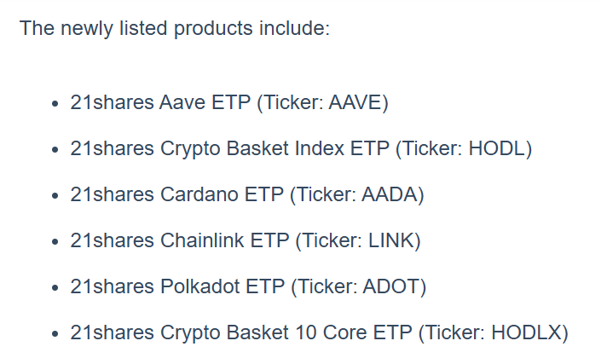Click the word "include" in the heading
601x364 pixels.
(x=294, y=28)
